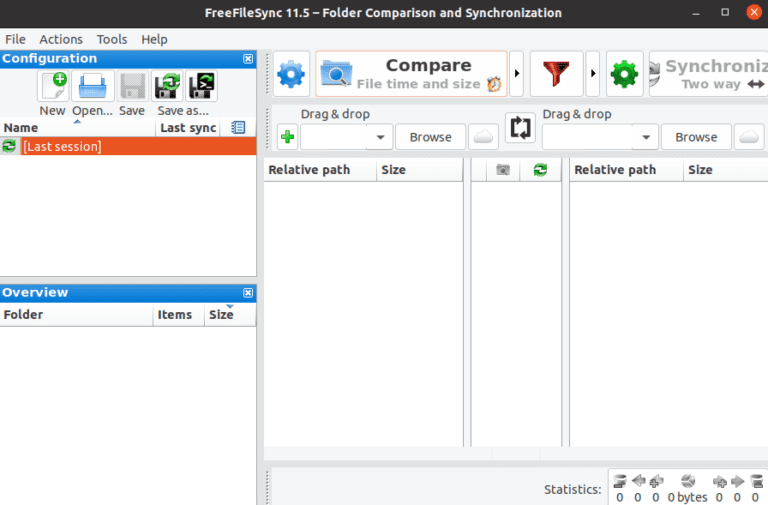Click delete-left statistics icon
This screenshot has width=768, height=505.
click(620, 481)
